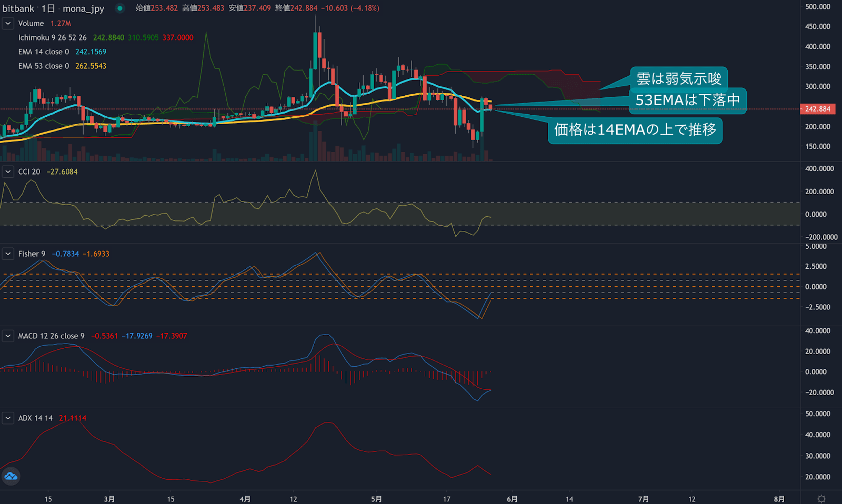Click the 4月 date on time axis
Image resolution: width=842 pixels, height=504 pixels.
(x=245, y=499)
